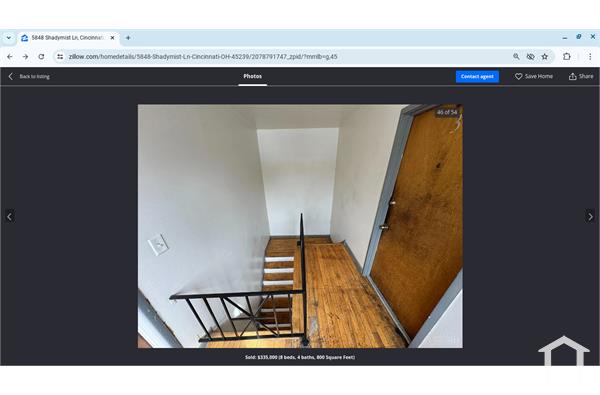
Task: Show the next photo arrow
Action: click(590, 217)
